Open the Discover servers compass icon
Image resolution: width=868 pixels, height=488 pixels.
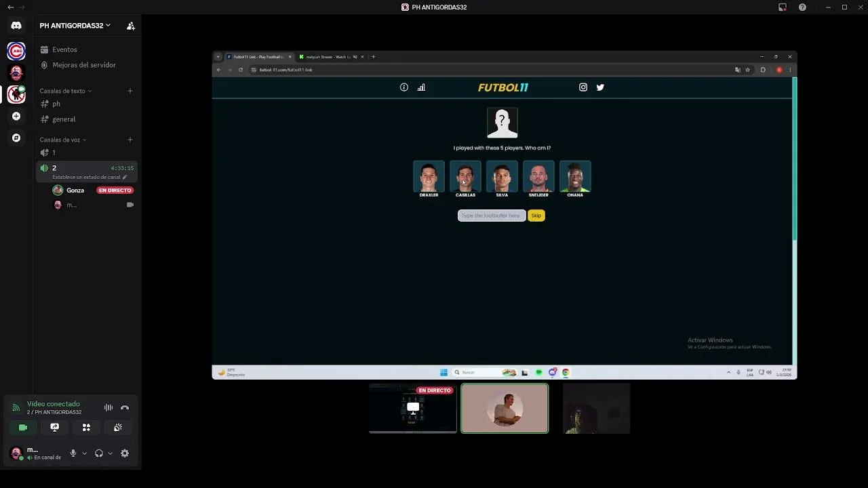click(x=16, y=138)
